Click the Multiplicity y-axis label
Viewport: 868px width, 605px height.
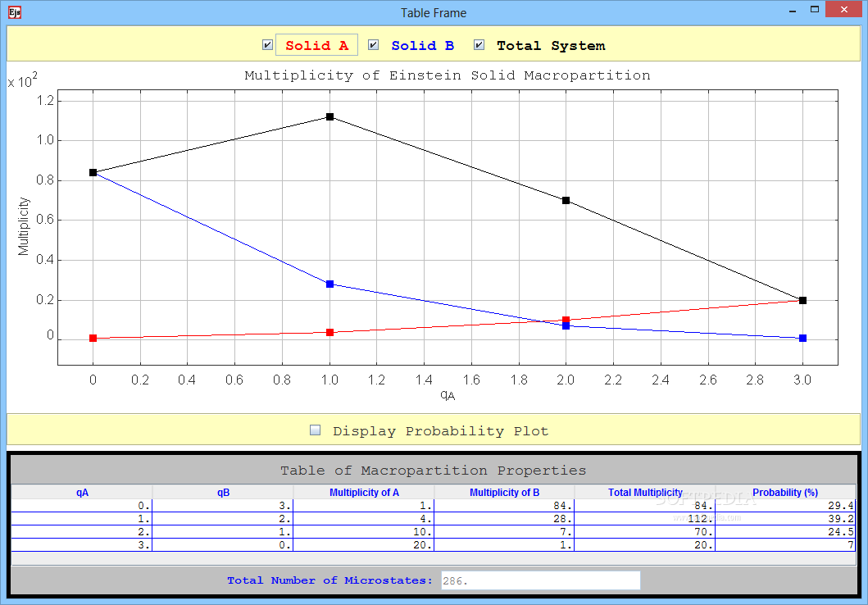[23, 226]
